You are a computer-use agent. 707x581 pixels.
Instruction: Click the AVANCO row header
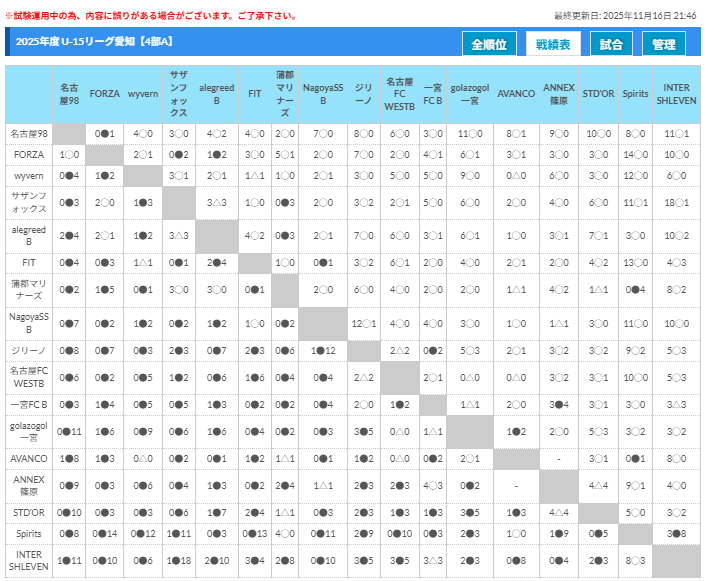[x=28, y=458]
